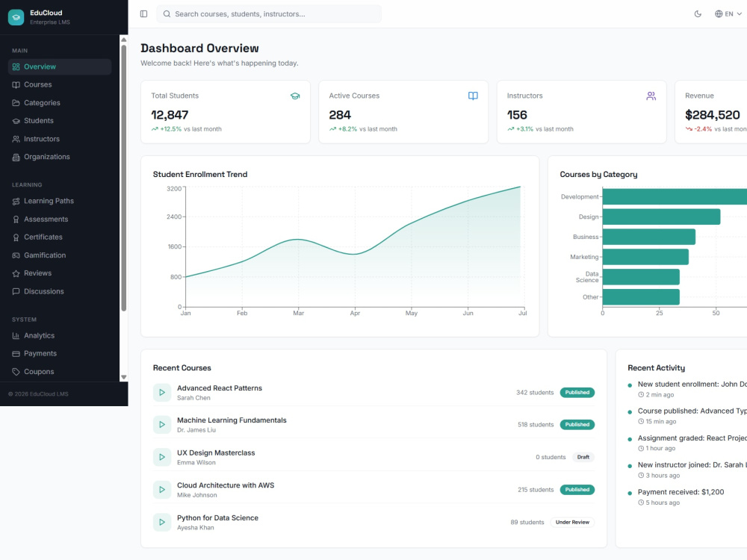Screen dimensions: 747x560
Task: Click the Student Enrollment Trend heading
Action: (200, 174)
